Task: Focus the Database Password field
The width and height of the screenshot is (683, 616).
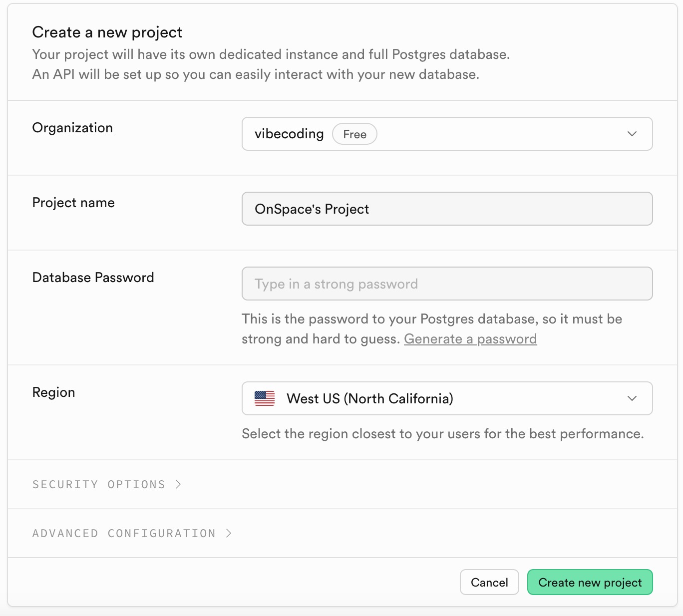Action: click(447, 284)
